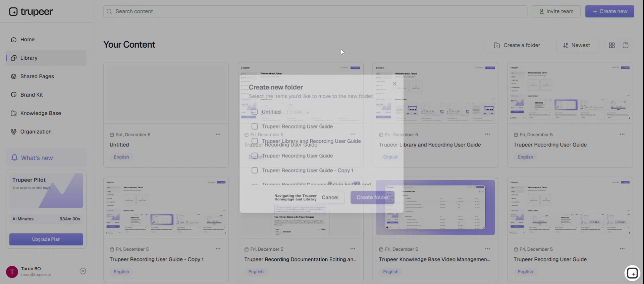Click Trupeer Library and Recording User Guide title
The image size is (644, 284).
[x=430, y=145]
